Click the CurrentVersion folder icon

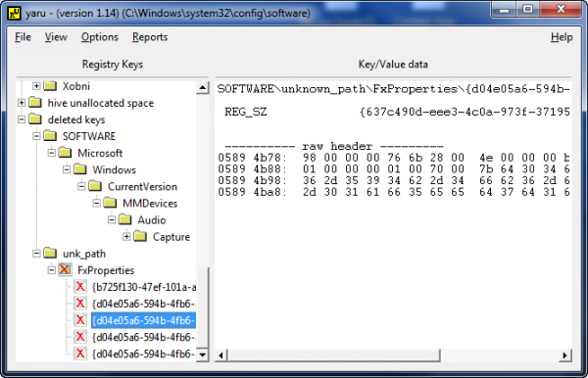[95, 186]
